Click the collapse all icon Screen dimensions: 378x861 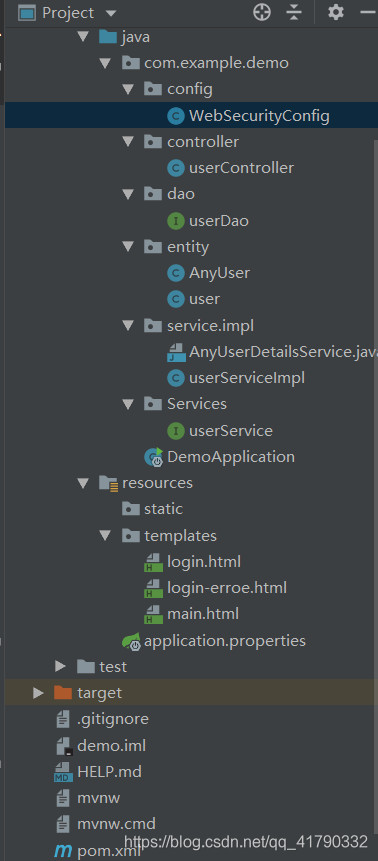[x=294, y=12]
